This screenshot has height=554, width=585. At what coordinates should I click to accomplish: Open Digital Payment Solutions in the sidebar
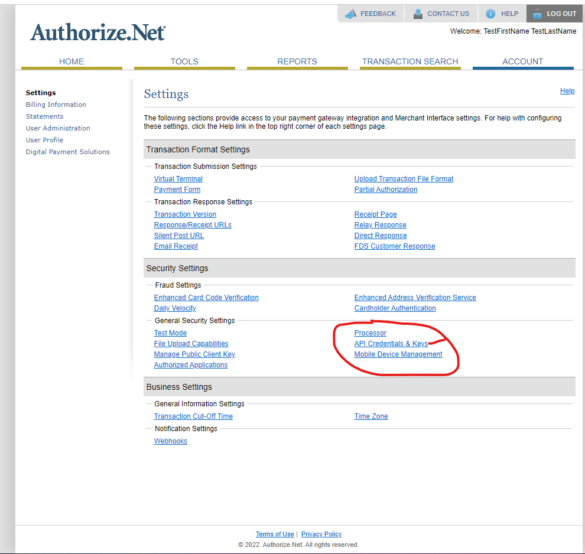point(68,152)
